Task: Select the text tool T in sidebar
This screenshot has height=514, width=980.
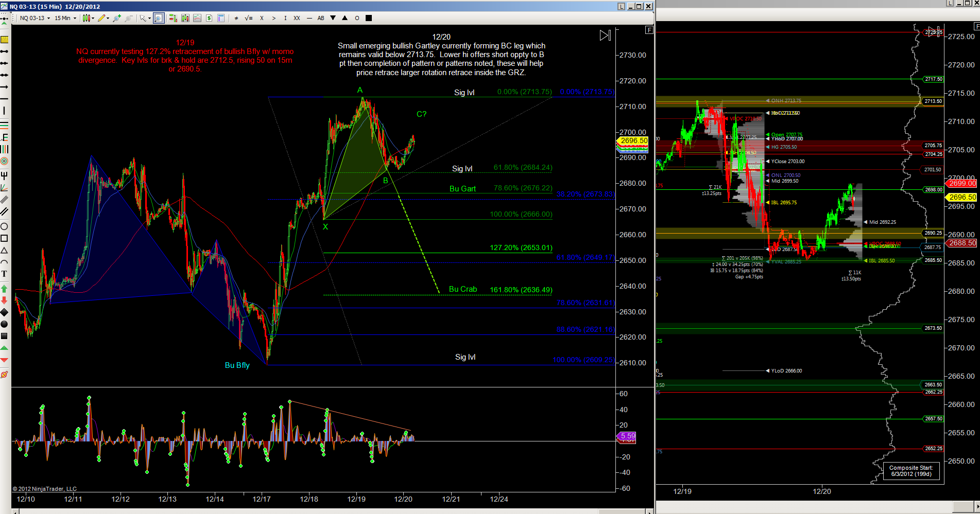Action: click(5, 274)
